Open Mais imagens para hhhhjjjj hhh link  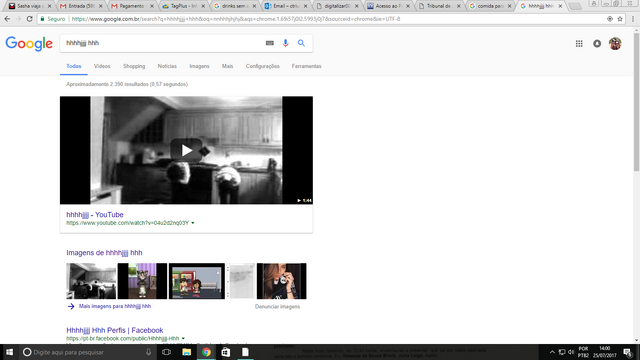click(x=115, y=306)
